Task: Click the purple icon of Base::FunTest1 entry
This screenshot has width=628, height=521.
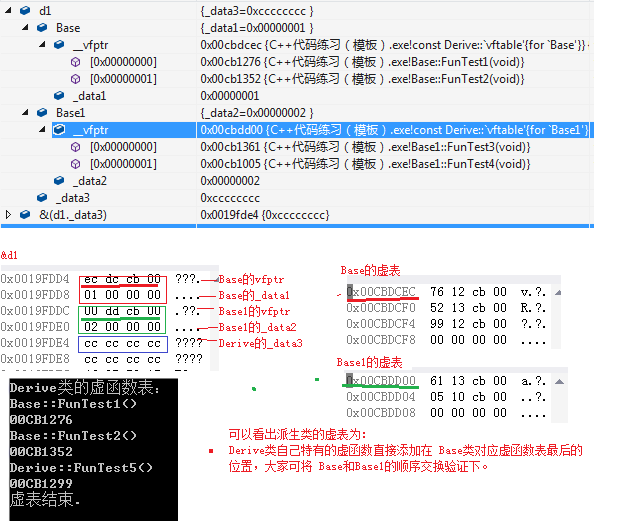Action: pyautogui.click(x=75, y=62)
